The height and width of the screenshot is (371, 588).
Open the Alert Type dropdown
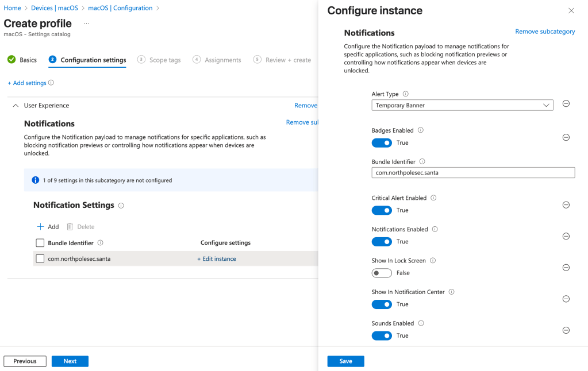coord(462,105)
